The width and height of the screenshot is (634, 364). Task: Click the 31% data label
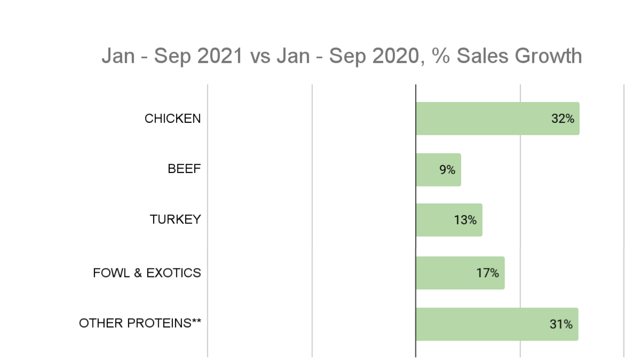click(x=561, y=325)
